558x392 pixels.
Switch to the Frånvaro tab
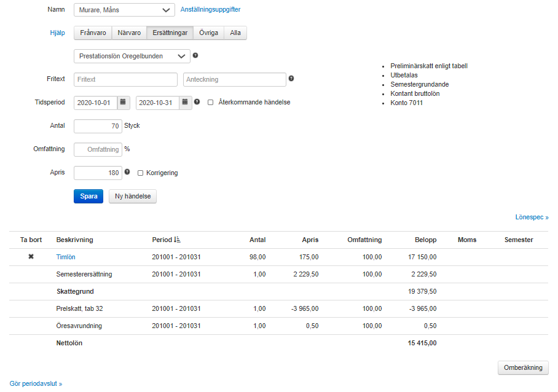93,33
